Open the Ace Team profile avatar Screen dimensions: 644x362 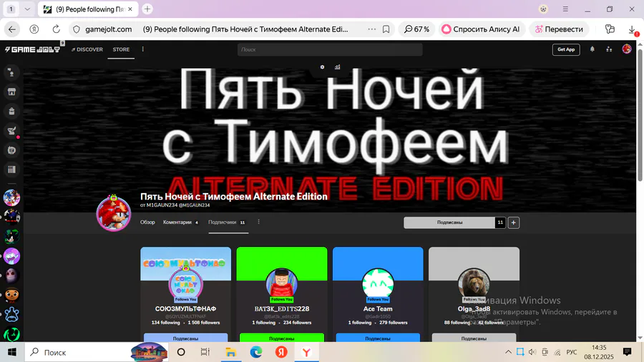[x=378, y=283]
